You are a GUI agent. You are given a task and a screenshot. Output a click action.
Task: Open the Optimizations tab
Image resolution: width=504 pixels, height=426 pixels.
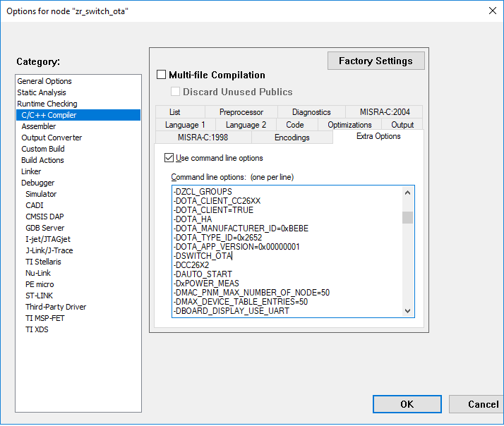click(349, 125)
